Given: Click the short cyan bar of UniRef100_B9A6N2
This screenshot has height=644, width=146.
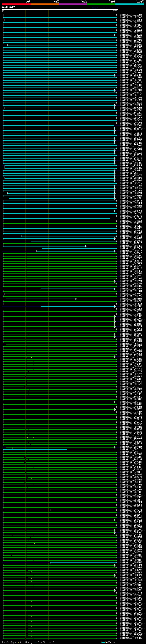Looking at the screenshot, I should tap(41, 299).
